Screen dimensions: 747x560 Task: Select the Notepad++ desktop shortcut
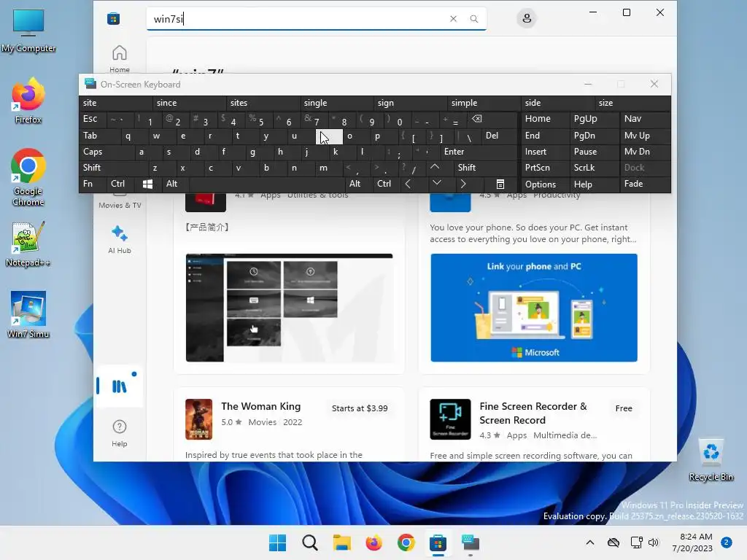coord(28,244)
